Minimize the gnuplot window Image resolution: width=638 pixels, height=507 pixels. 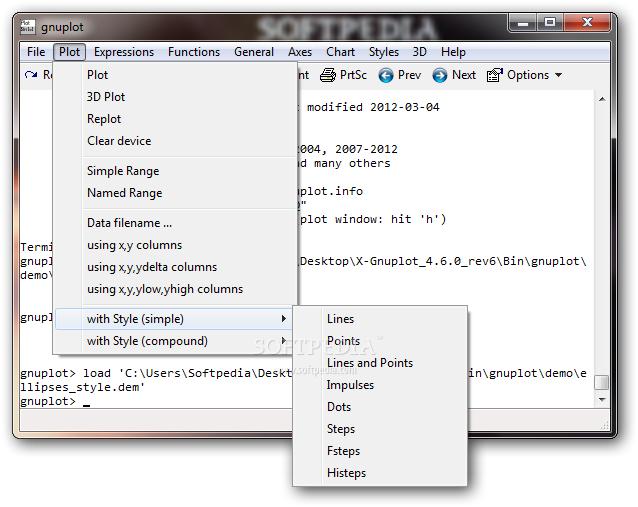[x=523, y=22]
